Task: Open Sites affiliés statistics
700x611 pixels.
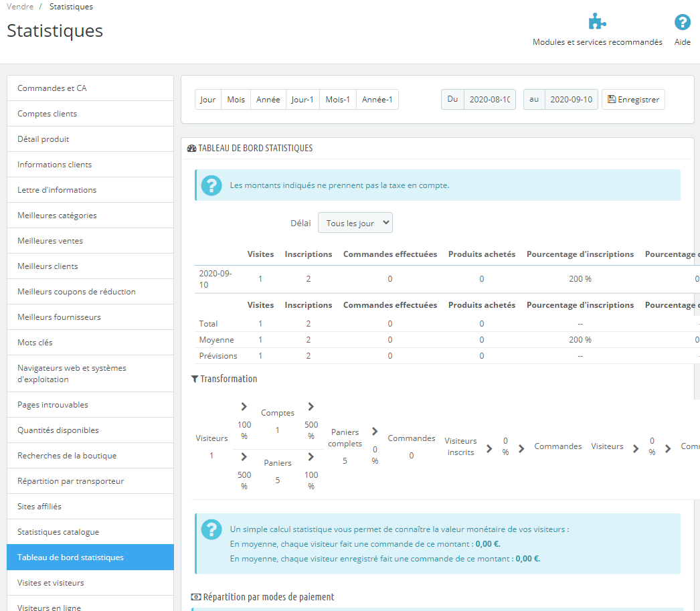Action: pos(90,507)
